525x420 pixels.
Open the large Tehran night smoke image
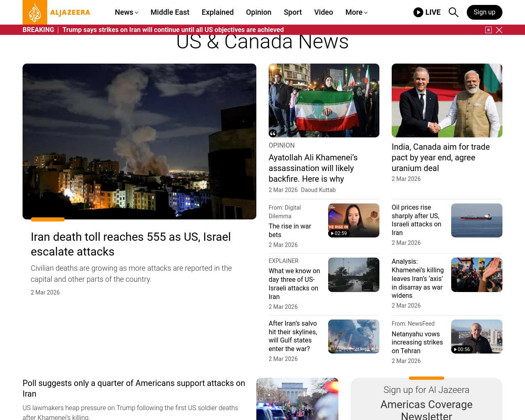tap(139, 141)
